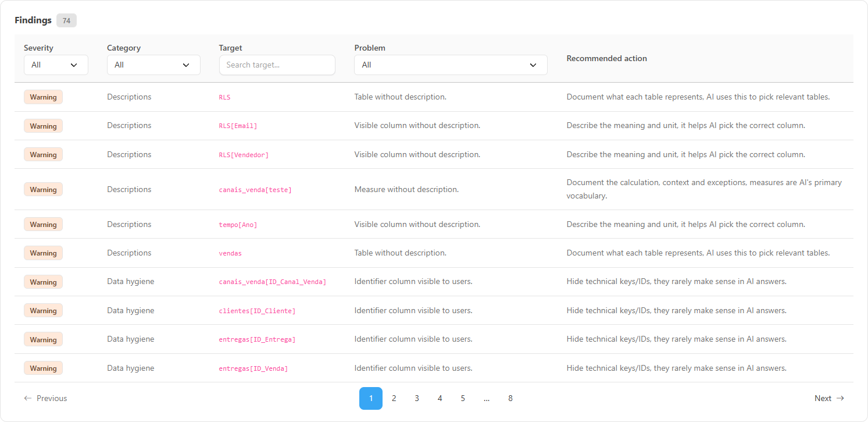This screenshot has width=868, height=422.
Task: Click Data hygiene in clientes[ID_Cliente] row
Action: pyautogui.click(x=131, y=310)
